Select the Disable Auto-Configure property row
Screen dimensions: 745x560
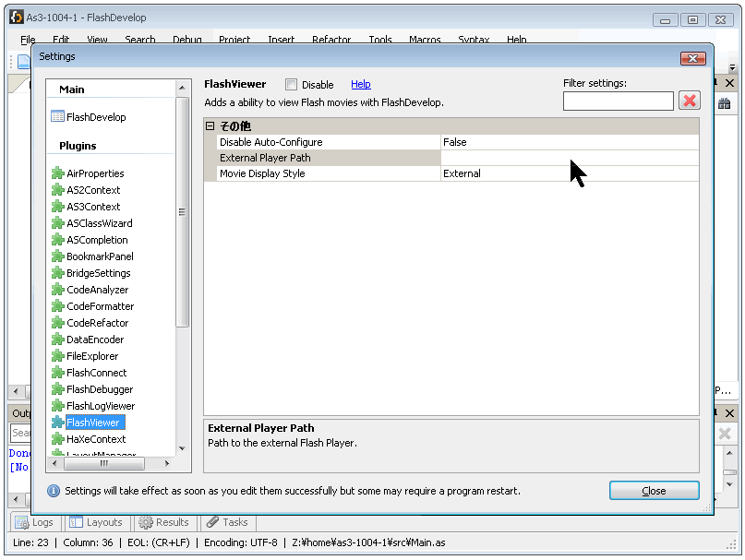click(x=330, y=142)
